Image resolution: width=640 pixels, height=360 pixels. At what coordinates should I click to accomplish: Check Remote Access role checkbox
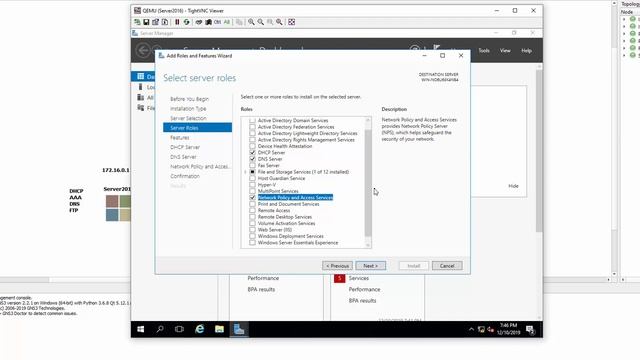click(x=252, y=210)
